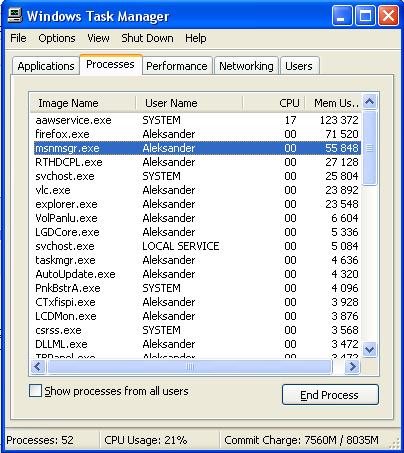Select svchost.exe run by SYSTEM
Image resolution: width=404 pixels, height=453 pixels.
[197, 176]
